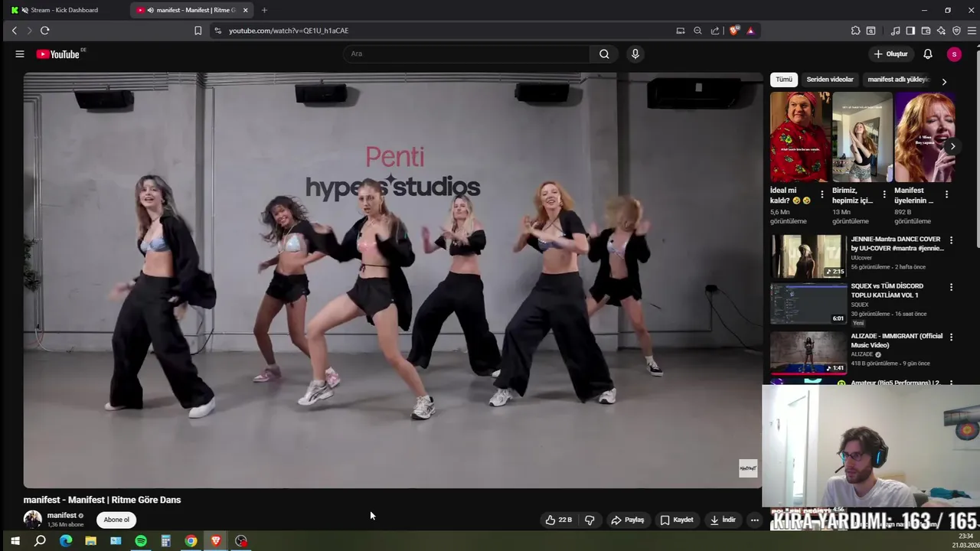Open the manifest channel name link
Screen dimensions: 980x551
(x=61, y=515)
